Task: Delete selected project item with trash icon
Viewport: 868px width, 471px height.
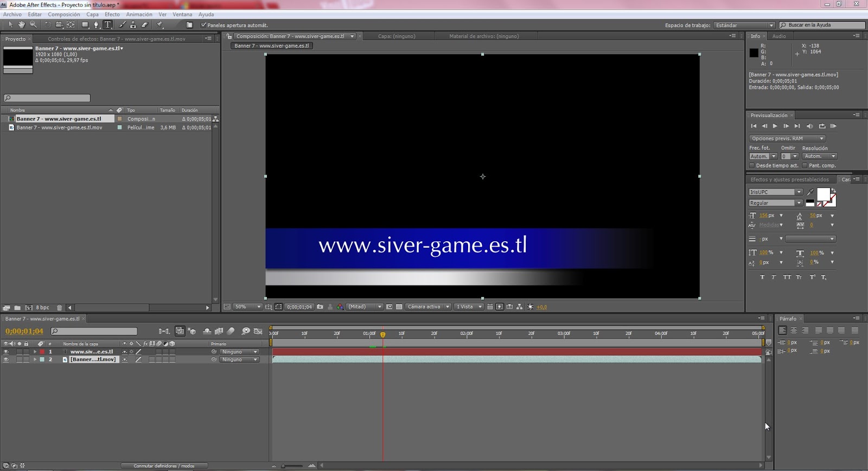Action: click(x=60, y=308)
